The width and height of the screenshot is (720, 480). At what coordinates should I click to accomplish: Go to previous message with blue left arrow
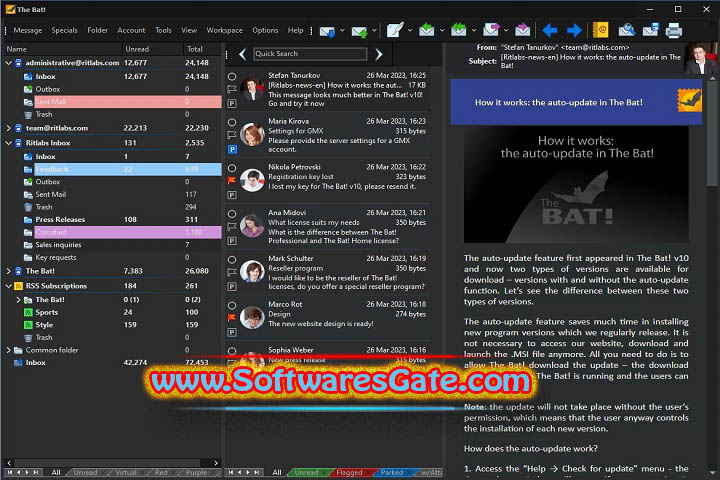click(549, 31)
